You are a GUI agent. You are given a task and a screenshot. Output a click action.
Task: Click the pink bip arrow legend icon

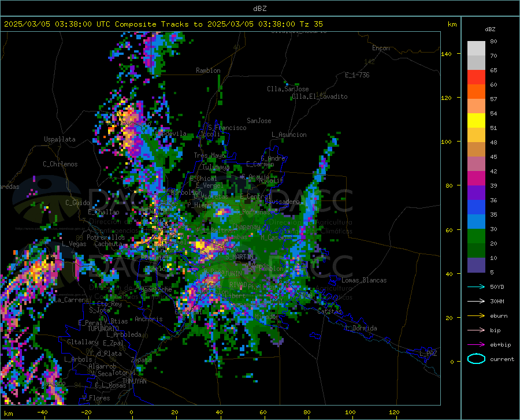[x=476, y=330]
